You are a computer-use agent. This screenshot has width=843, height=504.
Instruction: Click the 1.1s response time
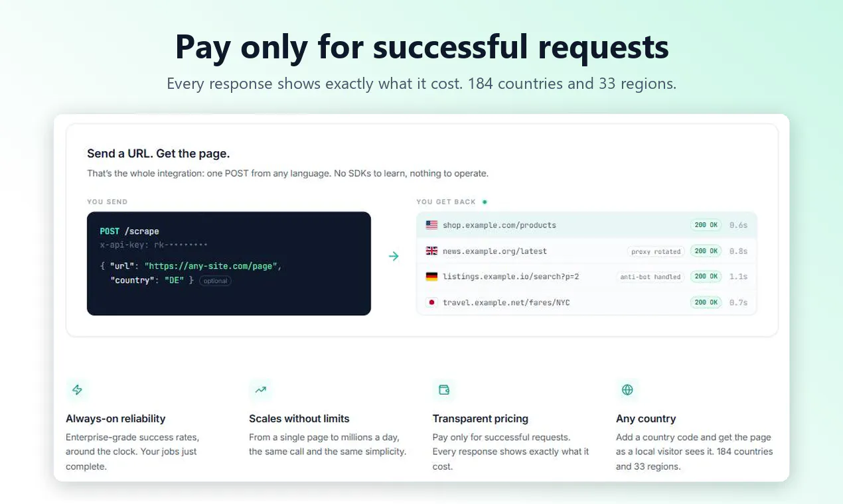coord(738,277)
